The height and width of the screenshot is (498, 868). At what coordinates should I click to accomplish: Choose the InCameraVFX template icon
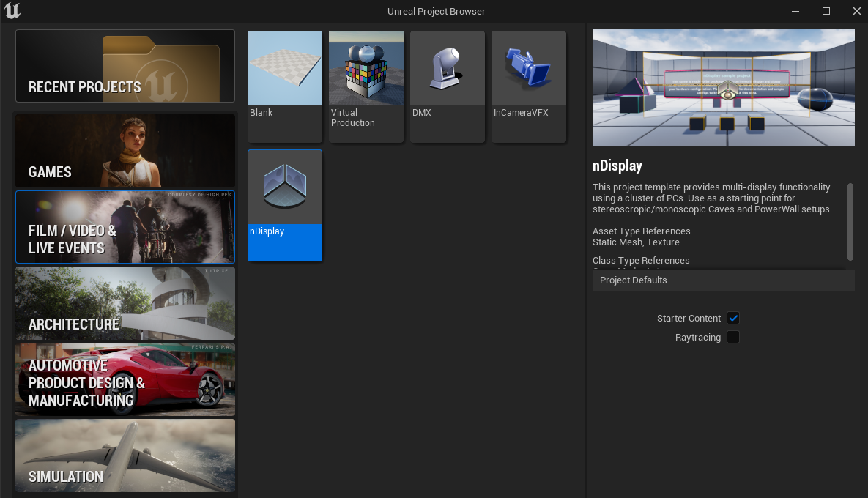click(529, 68)
